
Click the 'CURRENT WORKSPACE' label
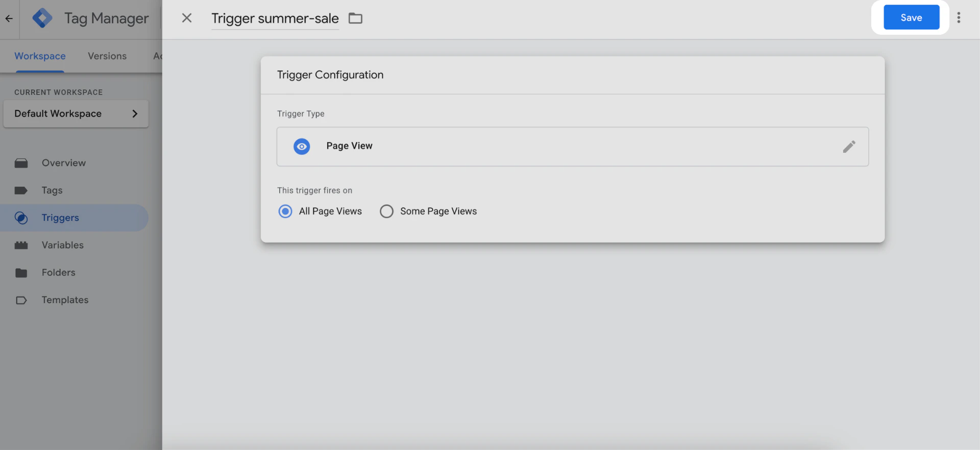coord(59,92)
